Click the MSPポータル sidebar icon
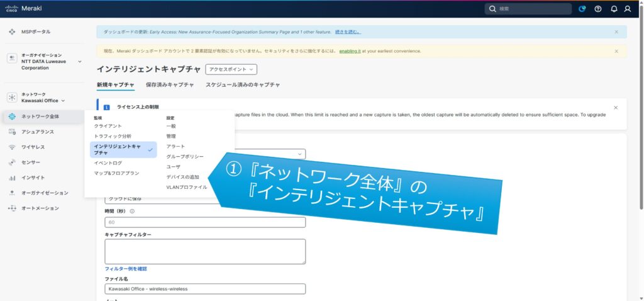644x301 pixels. point(13,31)
